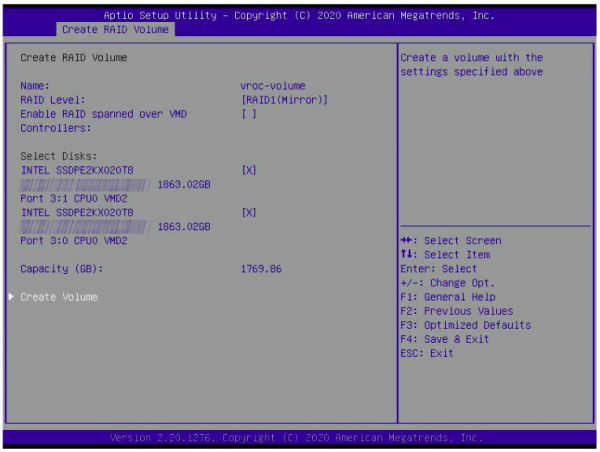Click the arrow marker beside Create Volume
Screen dimensions: 600x452
pyautogui.click(x=11, y=297)
